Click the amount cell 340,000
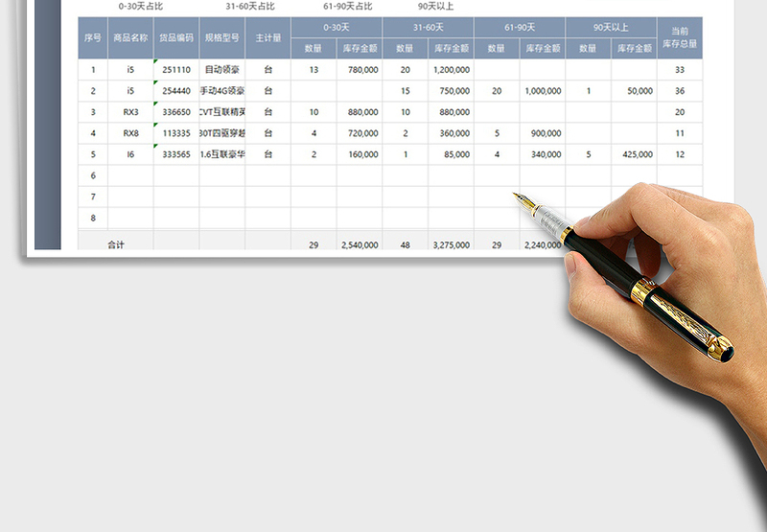 coord(543,154)
